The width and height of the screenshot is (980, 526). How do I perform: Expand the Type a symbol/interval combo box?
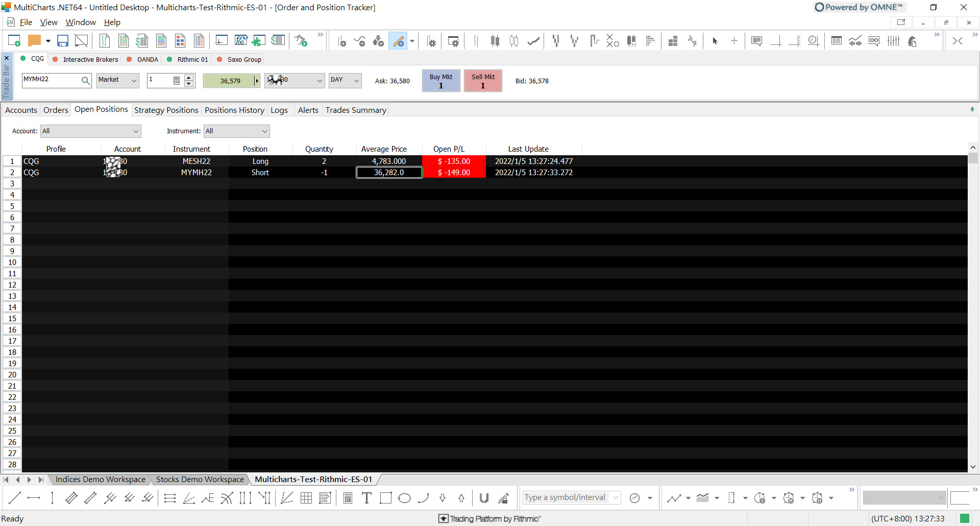616,498
